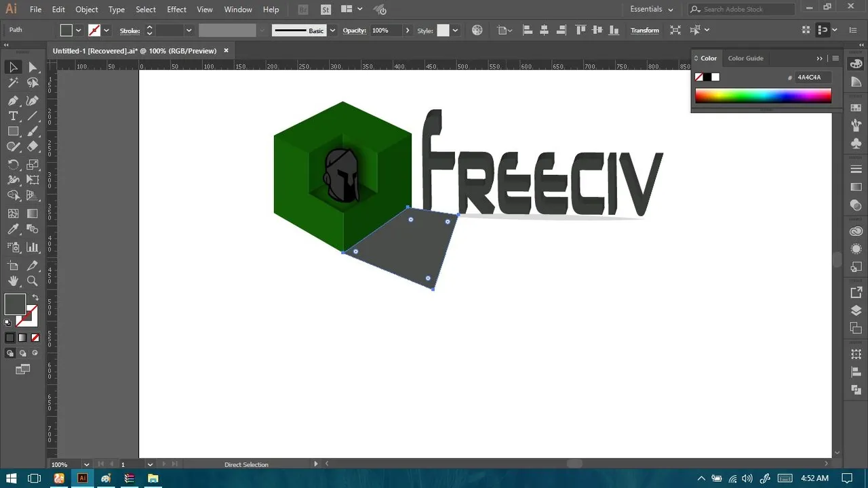Open the Basic brush definition dropdown
Viewport: 868px width, 488px height.
pyautogui.click(x=332, y=30)
